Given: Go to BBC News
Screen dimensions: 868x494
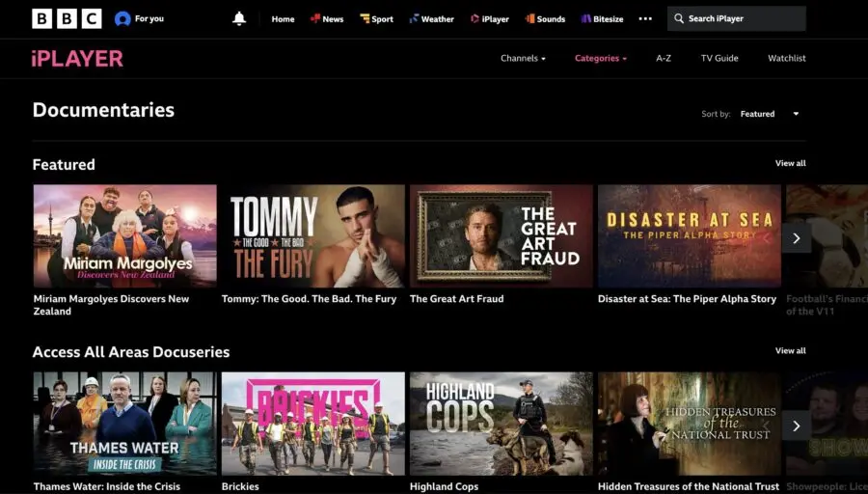Looking at the screenshot, I should tap(326, 18).
